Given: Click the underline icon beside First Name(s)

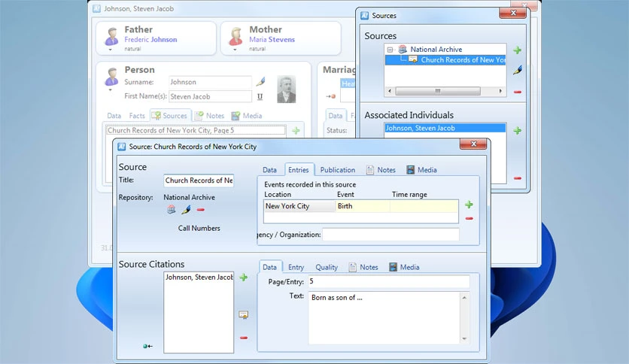Looking at the screenshot, I should point(260,96).
